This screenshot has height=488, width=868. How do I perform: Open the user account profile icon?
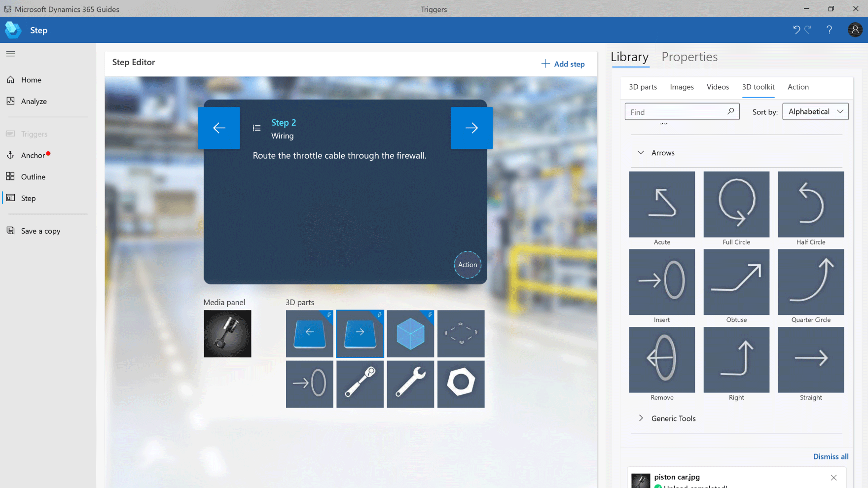tap(855, 30)
